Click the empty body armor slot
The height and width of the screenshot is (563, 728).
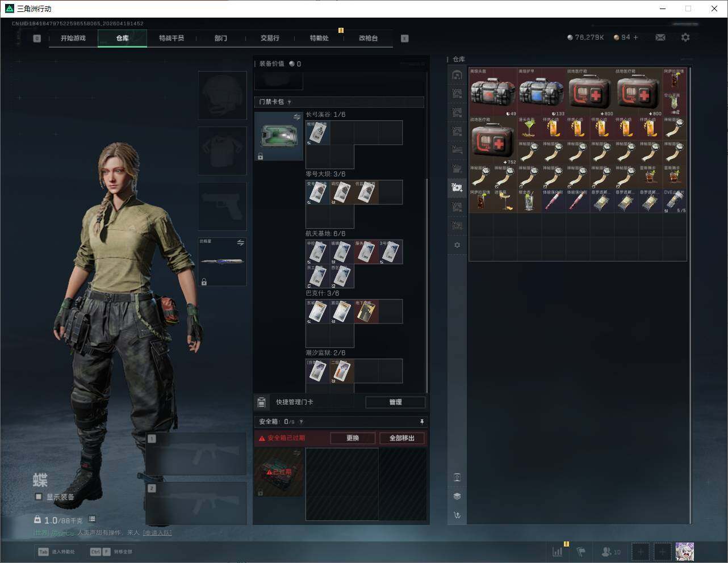222,150
